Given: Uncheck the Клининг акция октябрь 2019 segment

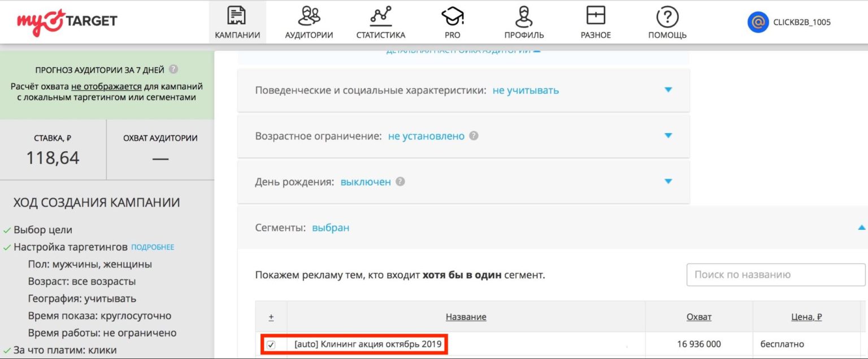Looking at the screenshot, I should [x=271, y=344].
